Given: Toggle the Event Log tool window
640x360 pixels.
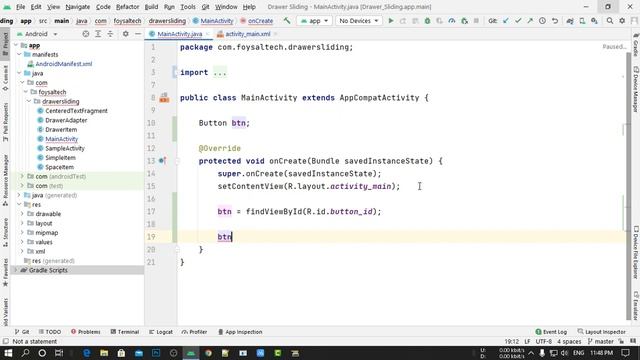Looking at the screenshot, I should coord(551,332).
